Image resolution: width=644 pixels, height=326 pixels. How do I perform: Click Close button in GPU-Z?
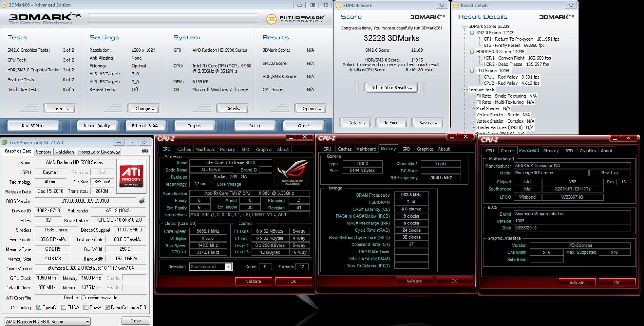click(x=136, y=321)
